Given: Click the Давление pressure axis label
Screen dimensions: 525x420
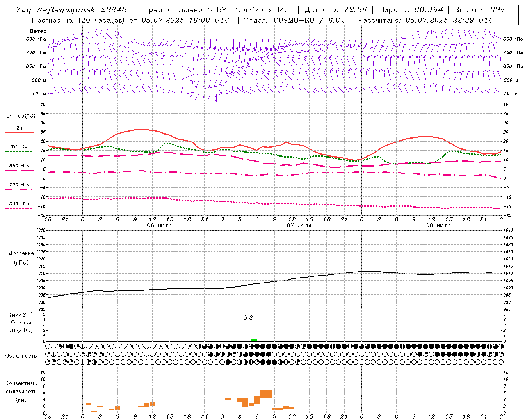Looking at the screenshot, I should click(x=21, y=253).
